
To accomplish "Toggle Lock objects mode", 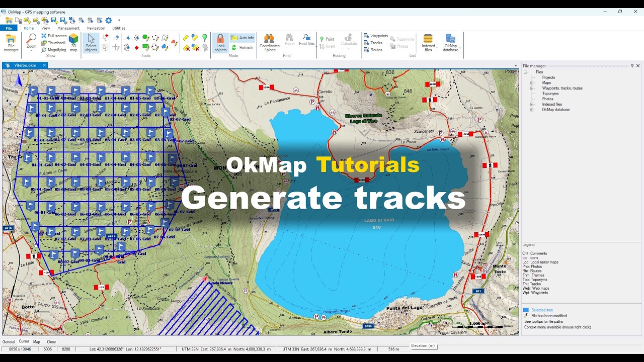I will pyautogui.click(x=220, y=43).
